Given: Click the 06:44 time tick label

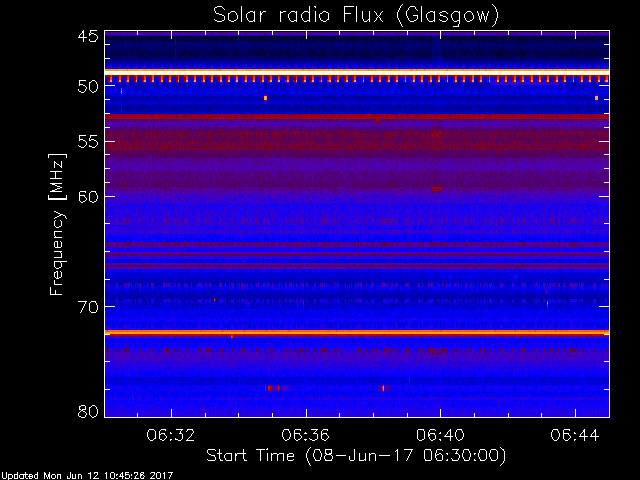Looking at the screenshot, I should (x=575, y=435).
